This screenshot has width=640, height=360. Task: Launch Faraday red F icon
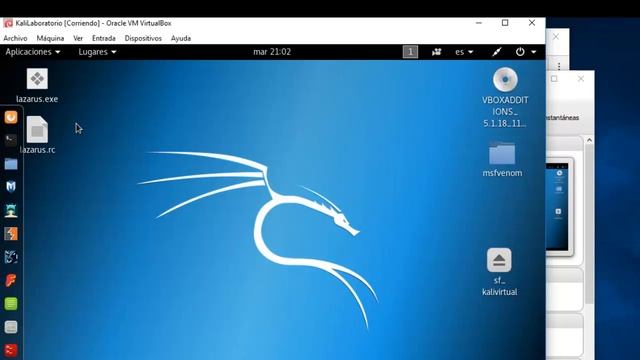click(11, 280)
